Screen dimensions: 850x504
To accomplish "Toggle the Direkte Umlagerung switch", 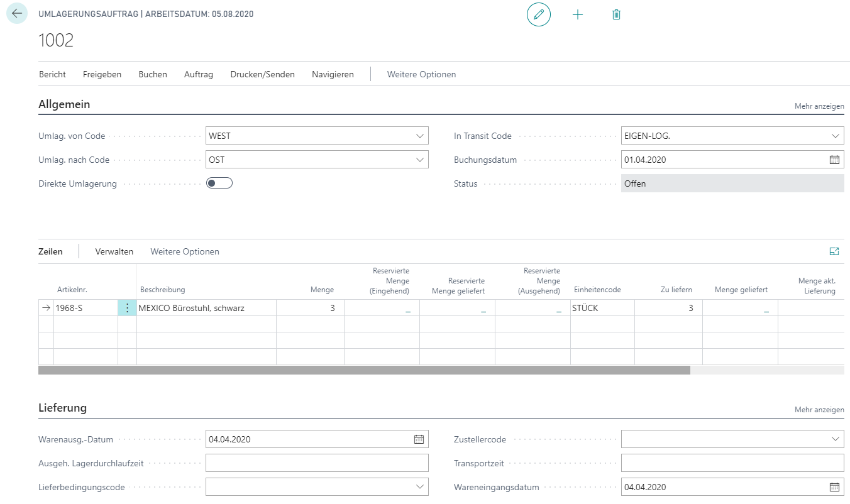I will [x=219, y=184].
